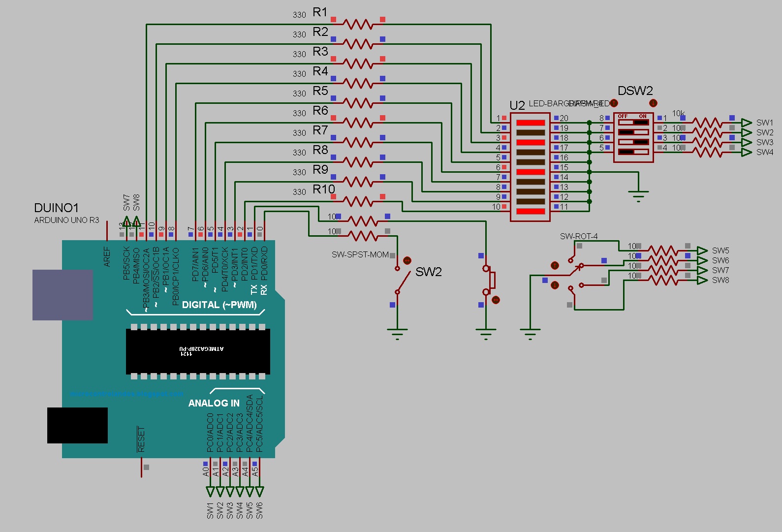This screenshot has width=782, height=532.
Task: Select resistor R3 symbol
Action: [358, 63]
